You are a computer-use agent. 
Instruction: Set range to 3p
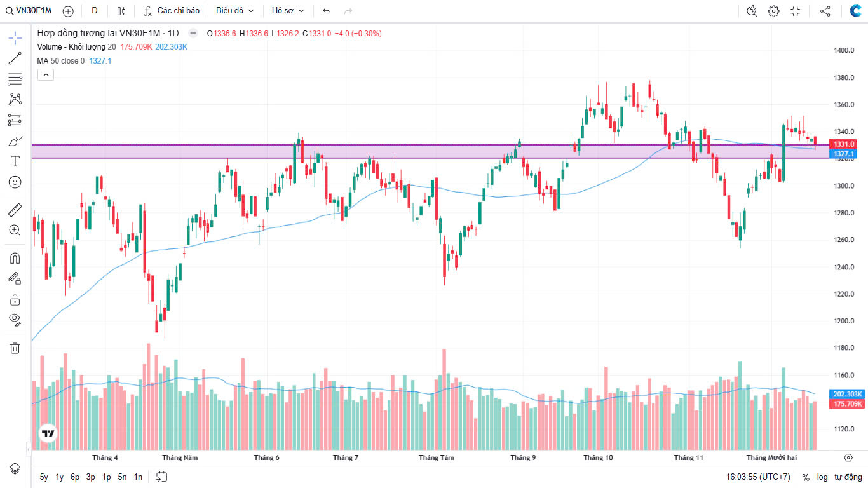click(x=91, y=477)
